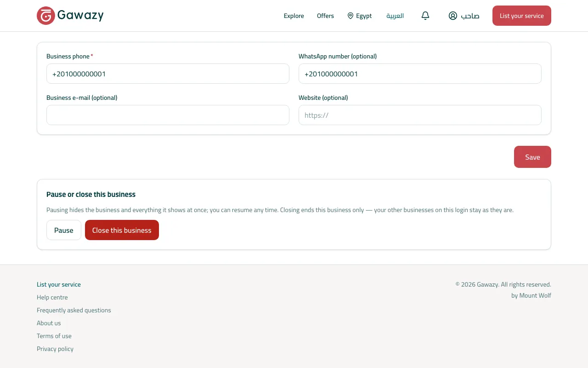Select the Business e-mail input
Screen dimensions: 588x368
click(x=168, y=115)
